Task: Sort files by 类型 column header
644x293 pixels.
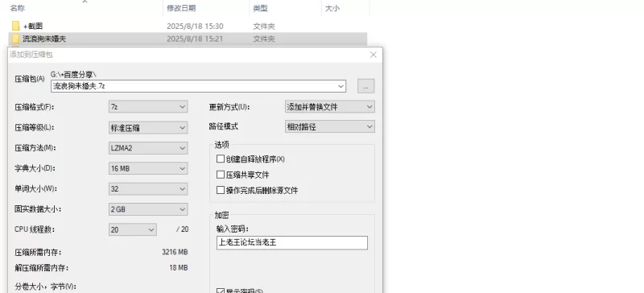Action: 260,8
